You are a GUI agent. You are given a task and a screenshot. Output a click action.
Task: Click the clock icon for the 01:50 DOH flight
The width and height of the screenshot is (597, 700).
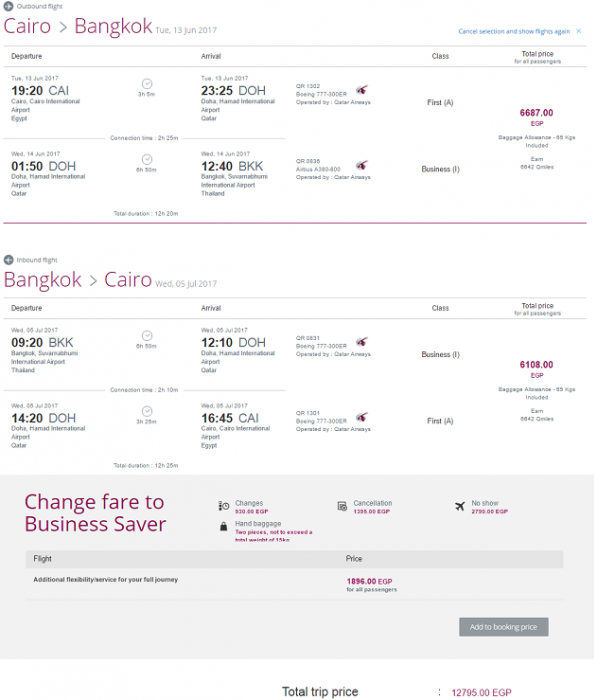click(x=147, y=159)
